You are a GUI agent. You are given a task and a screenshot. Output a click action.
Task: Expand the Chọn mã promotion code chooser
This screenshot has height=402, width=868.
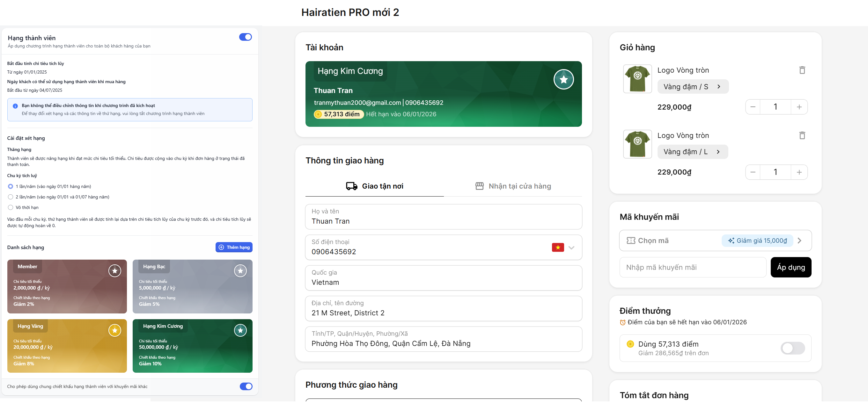pos(715,241)
